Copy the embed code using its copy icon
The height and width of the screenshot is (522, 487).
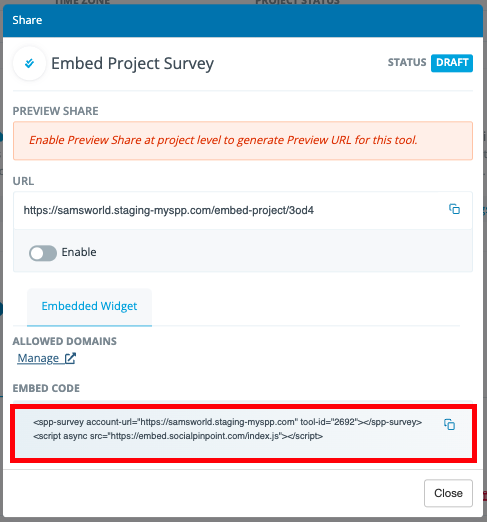pos(449,424)
